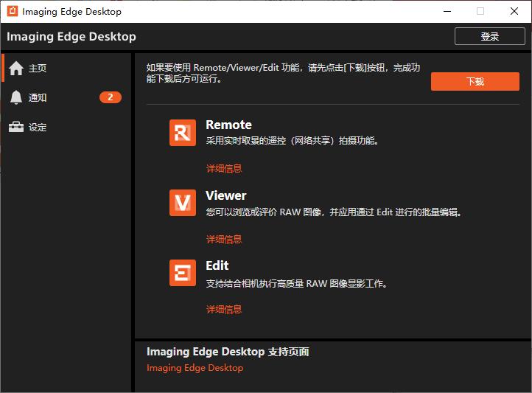
Task: Minimize the Imaging Edge Desktop window
Action: (x=447, y=11)
